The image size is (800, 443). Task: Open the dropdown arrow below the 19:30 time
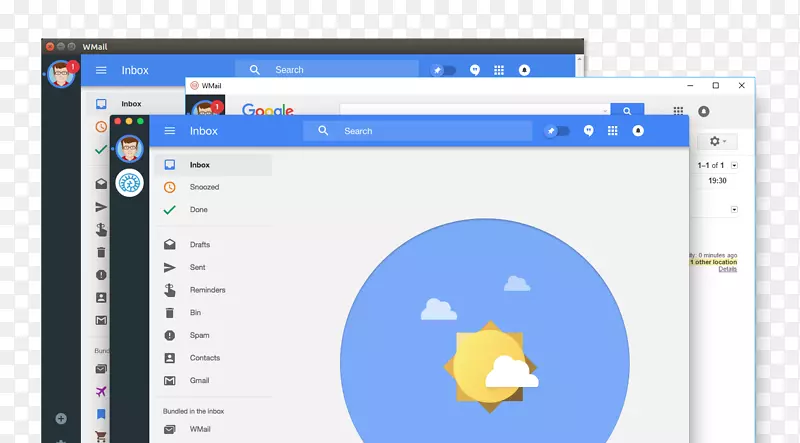point(734,209)
